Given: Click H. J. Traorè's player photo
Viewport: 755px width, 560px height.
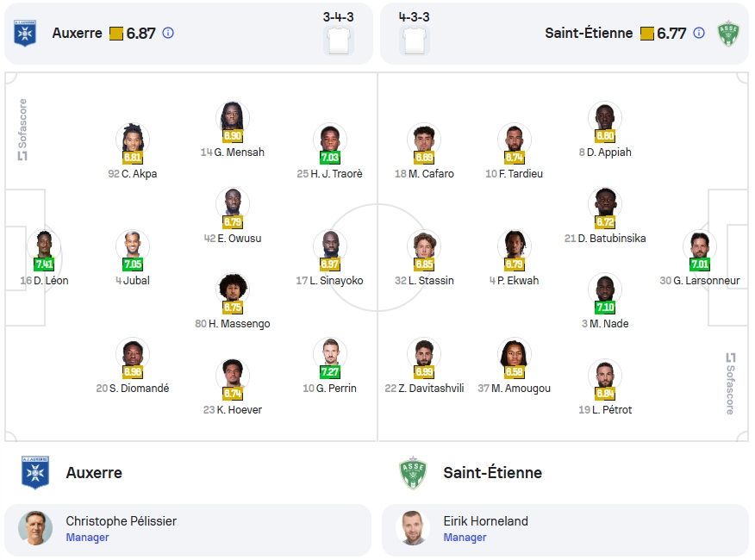Looking at the screenshot, I should 330,140.
